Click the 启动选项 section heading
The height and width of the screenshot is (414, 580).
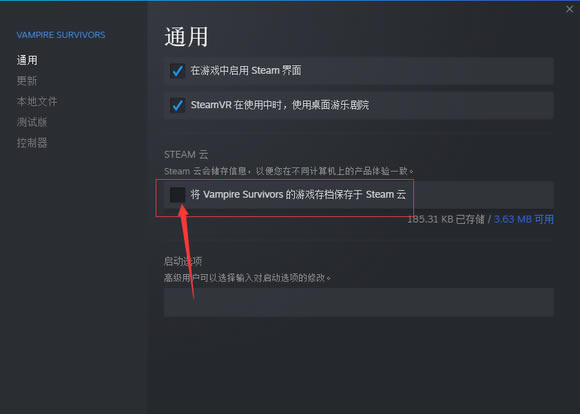[x=183, y=262]
